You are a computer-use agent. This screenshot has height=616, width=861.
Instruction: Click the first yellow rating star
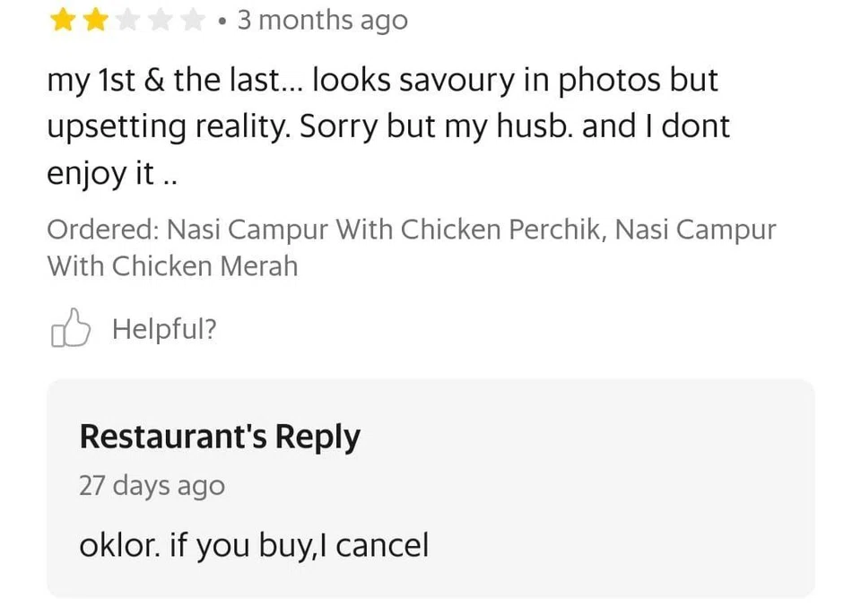click(x=62, y=21)
